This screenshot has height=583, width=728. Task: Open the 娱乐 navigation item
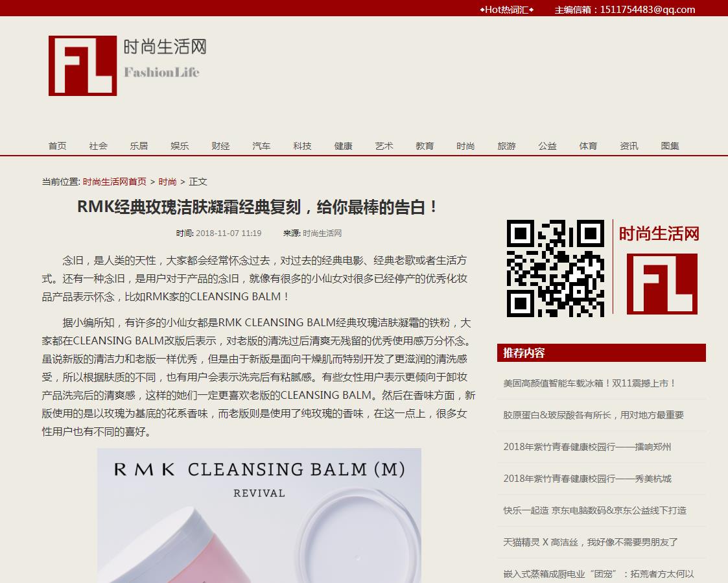[180, 146]
